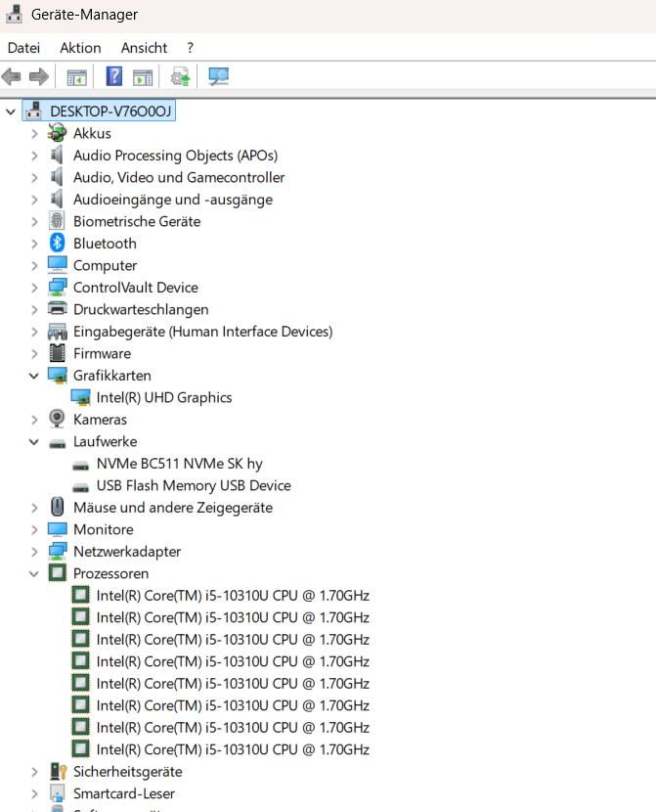Click the mouse icon beside Mäuse
The width and height of the screenshot is (656, 812).
pos(57,507)
